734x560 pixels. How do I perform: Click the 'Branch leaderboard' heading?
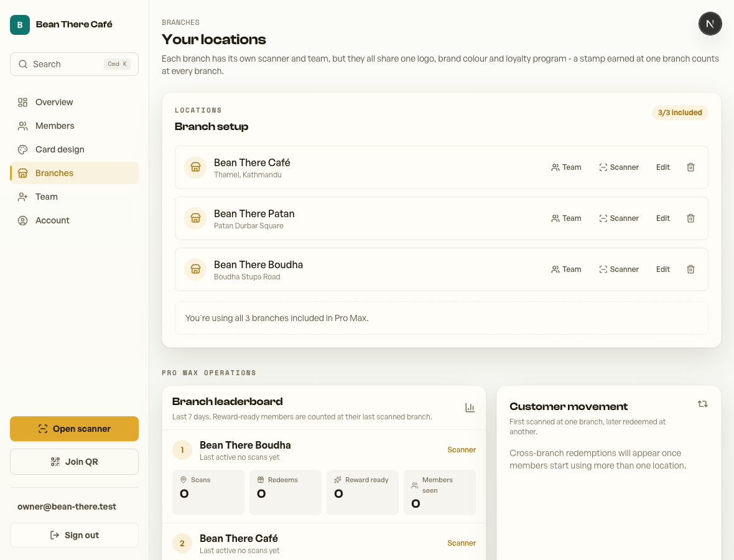(x=227, y=401)
